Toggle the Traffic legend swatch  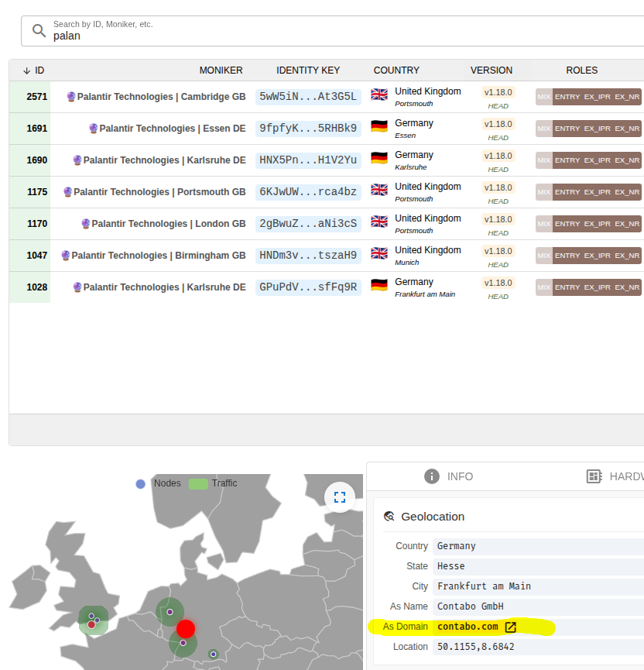click(198, 483)
